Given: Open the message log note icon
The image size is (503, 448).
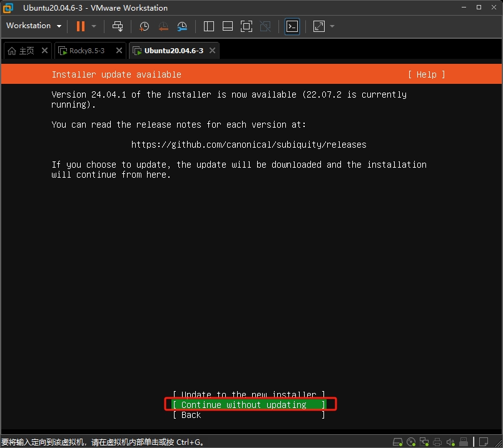Looking at the screenshot, I should pyautogui.click(x=484, y=442).
